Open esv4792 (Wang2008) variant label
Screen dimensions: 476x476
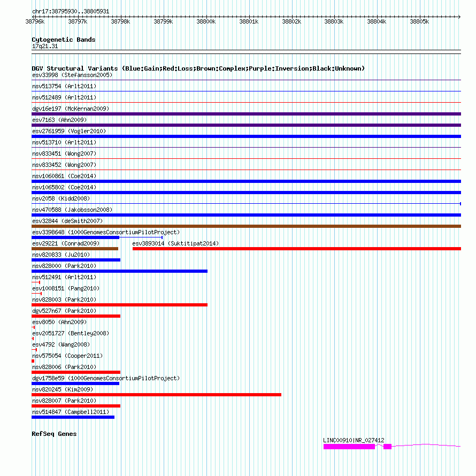click(x=61, y=344)
